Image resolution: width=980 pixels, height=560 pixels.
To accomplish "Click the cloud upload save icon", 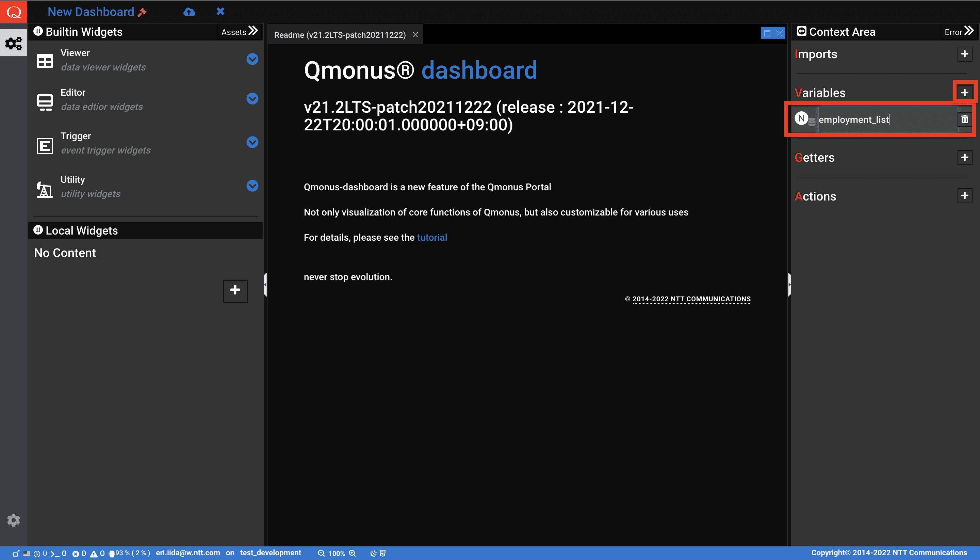I will [189, 12].
